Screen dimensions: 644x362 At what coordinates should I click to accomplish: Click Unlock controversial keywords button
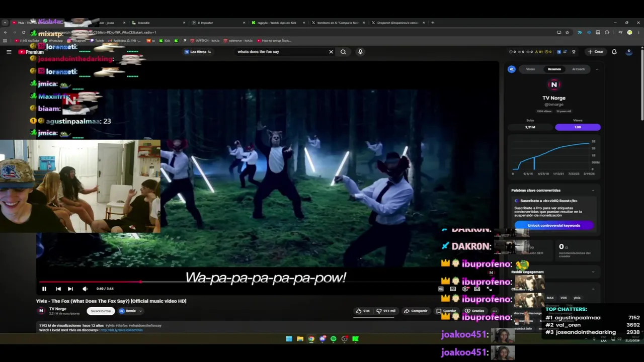pos(554,225)
